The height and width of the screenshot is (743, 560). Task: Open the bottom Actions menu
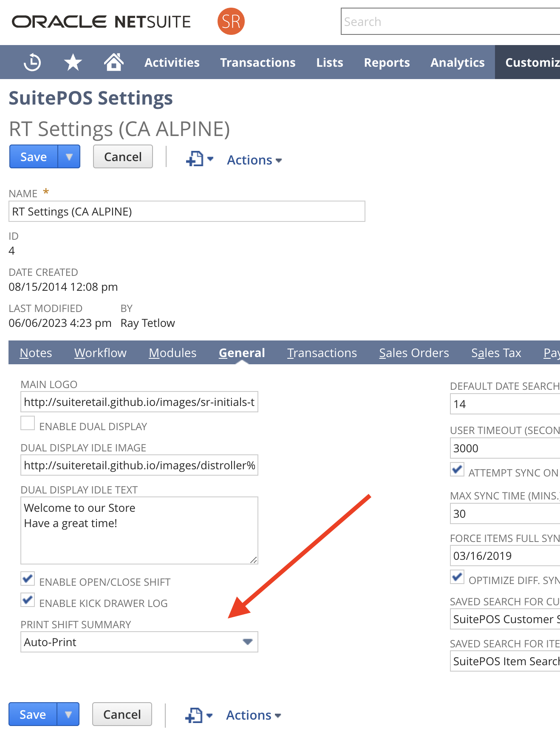click(253, 715)
